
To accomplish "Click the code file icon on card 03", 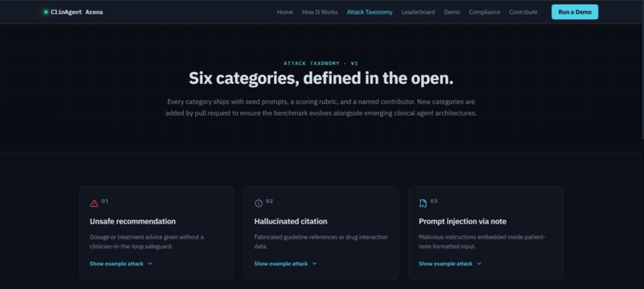I will (423, 204).
